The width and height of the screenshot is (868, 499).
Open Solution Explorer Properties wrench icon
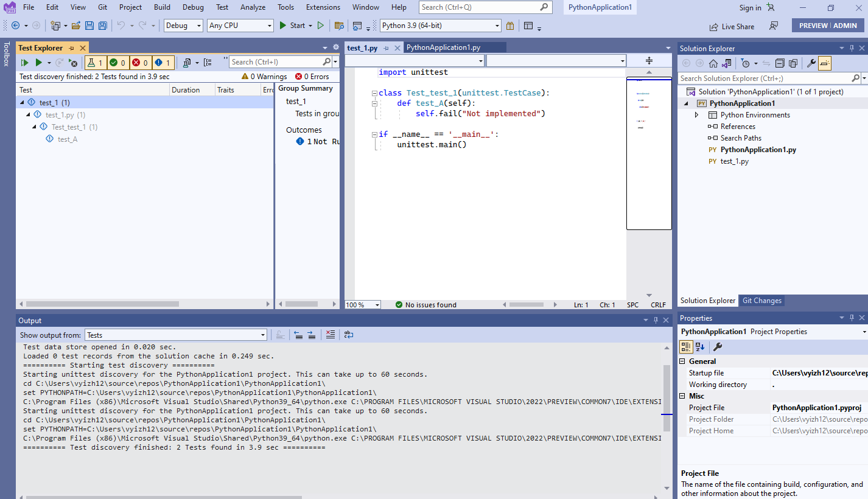(811, 63)
